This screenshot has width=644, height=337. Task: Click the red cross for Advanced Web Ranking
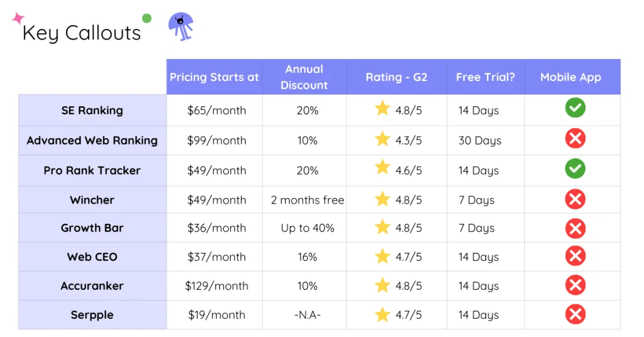pos(575,139)
